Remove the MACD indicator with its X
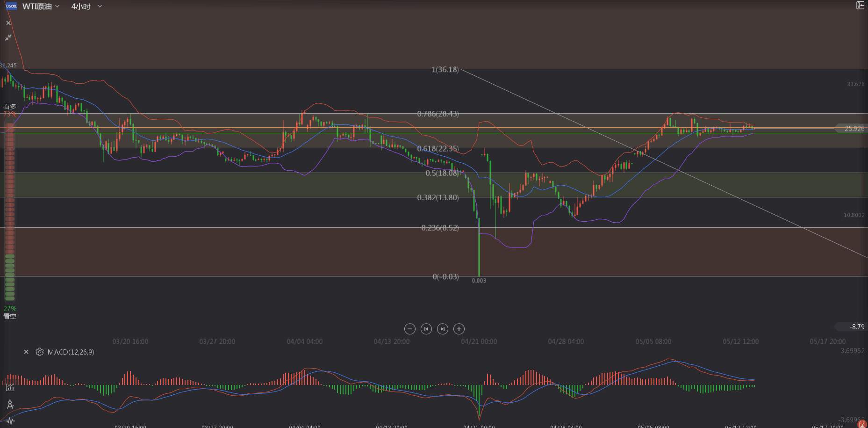 (x=26, y=352)
